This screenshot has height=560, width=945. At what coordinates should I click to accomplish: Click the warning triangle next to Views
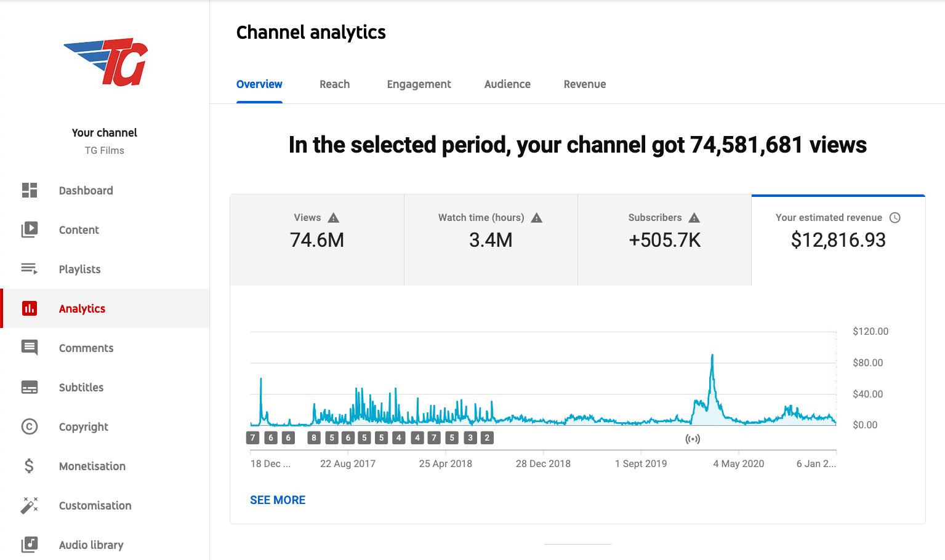pyautogui.click(x=334, y=218)
